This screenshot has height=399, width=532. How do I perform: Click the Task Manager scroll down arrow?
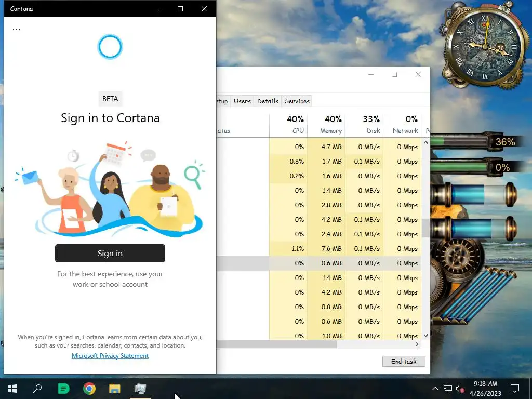pos(425,336)
